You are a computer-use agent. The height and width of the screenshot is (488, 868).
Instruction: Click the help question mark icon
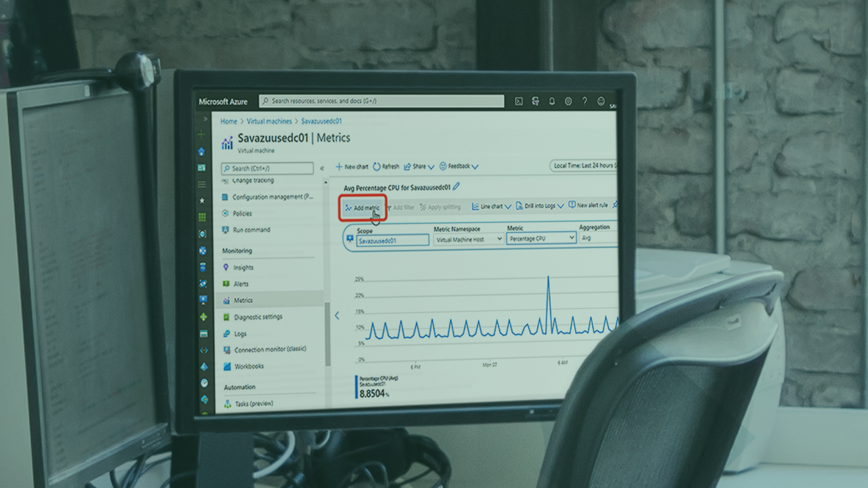(x=585, y=102)
